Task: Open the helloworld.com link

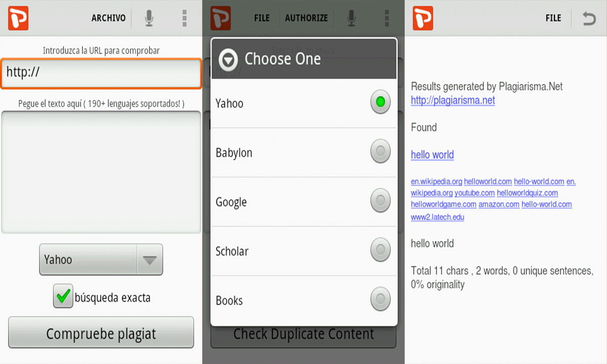Action: [x=488, y=181]
